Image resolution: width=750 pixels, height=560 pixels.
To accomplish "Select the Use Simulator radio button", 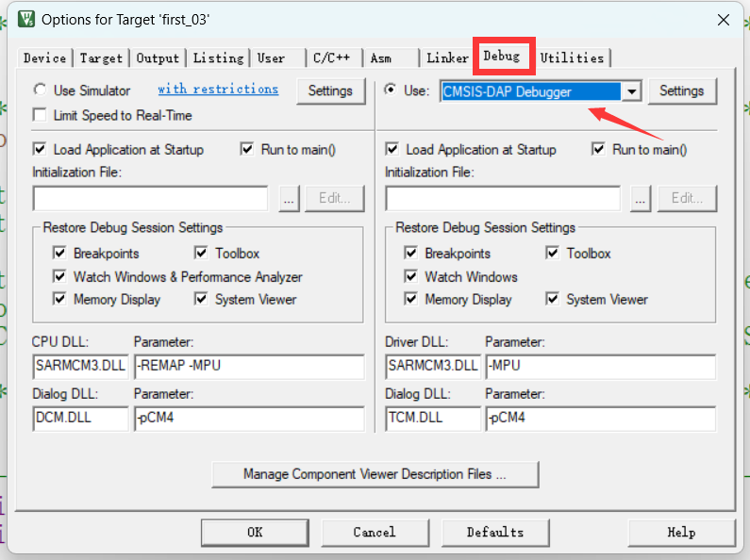I will coord(41,90).
